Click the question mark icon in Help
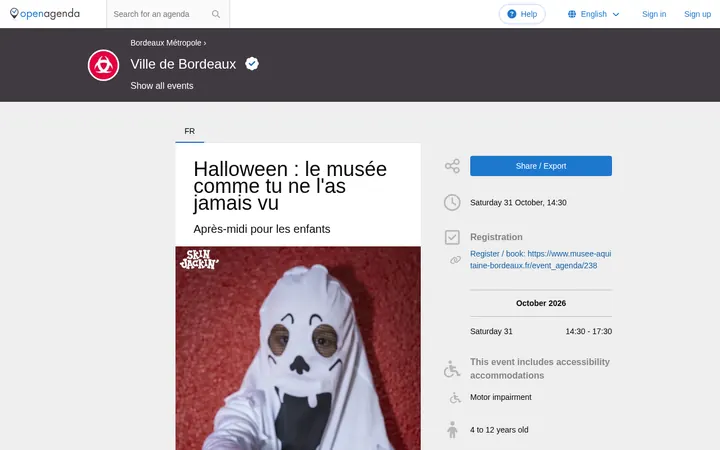 point(512,14)
